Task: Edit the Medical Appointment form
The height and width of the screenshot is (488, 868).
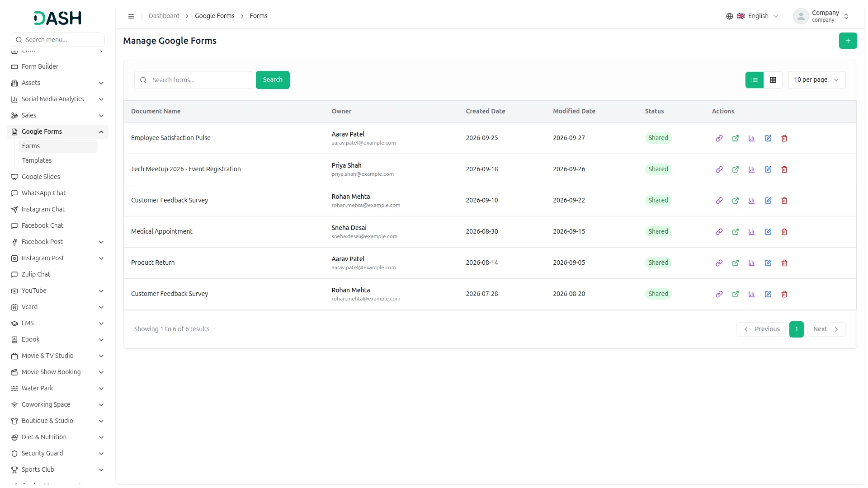Action: pos(768,232)
